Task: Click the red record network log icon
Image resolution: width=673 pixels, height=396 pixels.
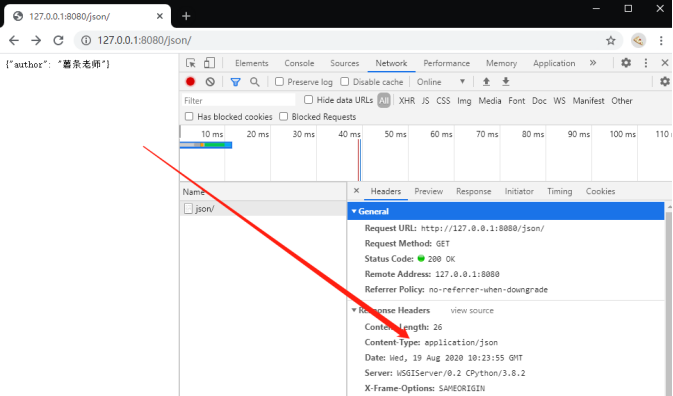Action: coord(191,82)
